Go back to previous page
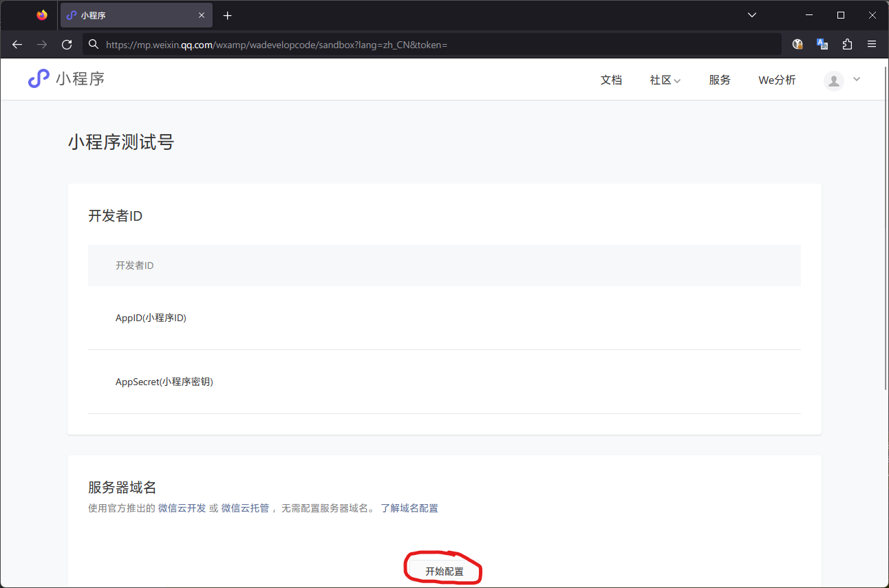Viewport: 889px width, 588px height. pos(17,44)
